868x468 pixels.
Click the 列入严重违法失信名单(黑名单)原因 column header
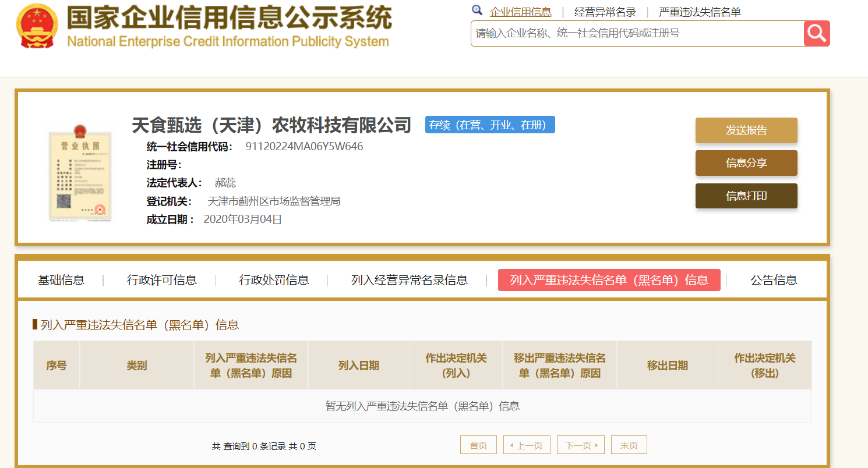click(251, 366)
